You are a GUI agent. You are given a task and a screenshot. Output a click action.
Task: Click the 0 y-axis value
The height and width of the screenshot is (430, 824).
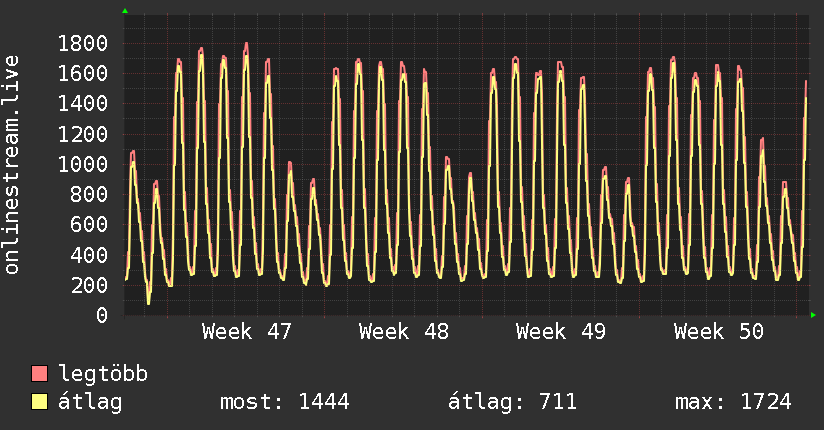[102, 315]
